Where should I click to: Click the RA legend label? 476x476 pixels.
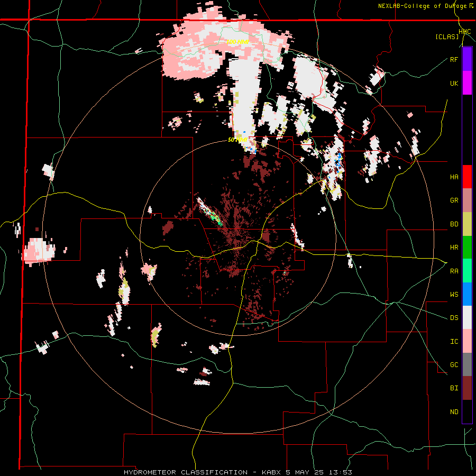(454, 271)
